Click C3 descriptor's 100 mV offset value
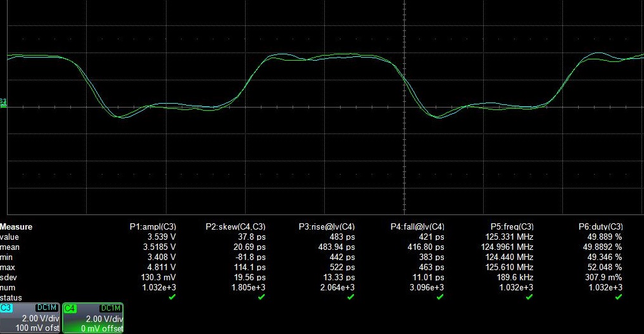 coord(37,328)
